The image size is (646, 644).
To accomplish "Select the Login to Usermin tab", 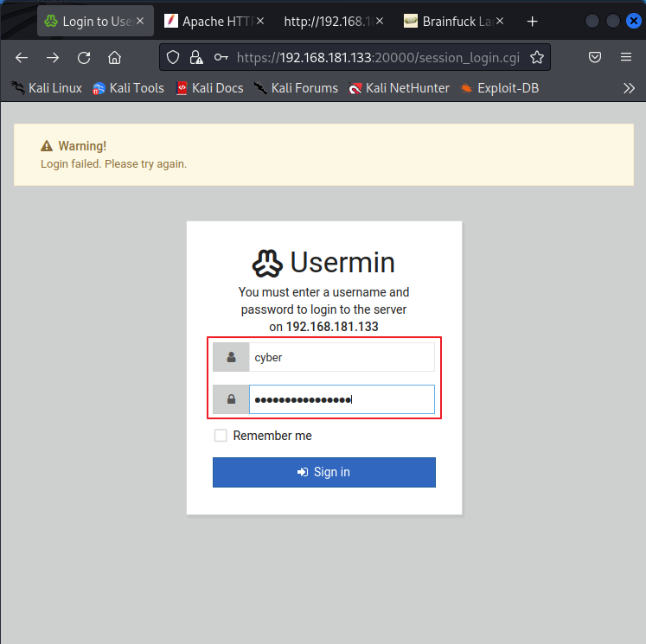I will [x=95, y=21].
